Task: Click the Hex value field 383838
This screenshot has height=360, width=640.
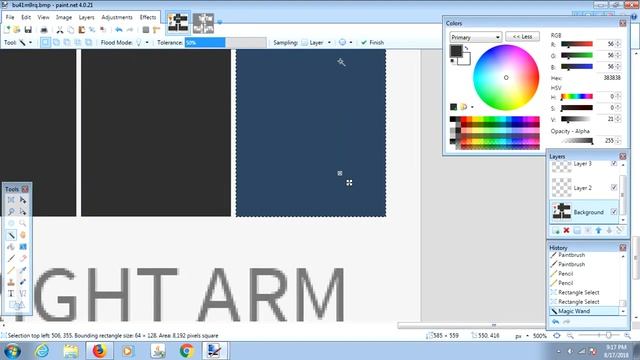Action: coord(611,78)
